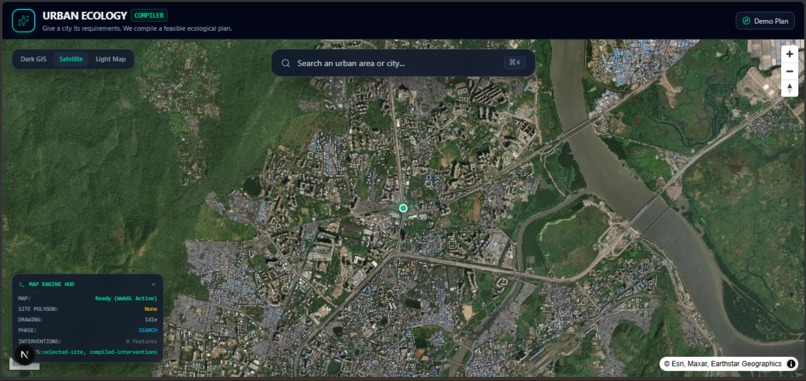The image size is (806, 381).
Task: Reset map bearing with compass button
Action: [x=790, y=88]
